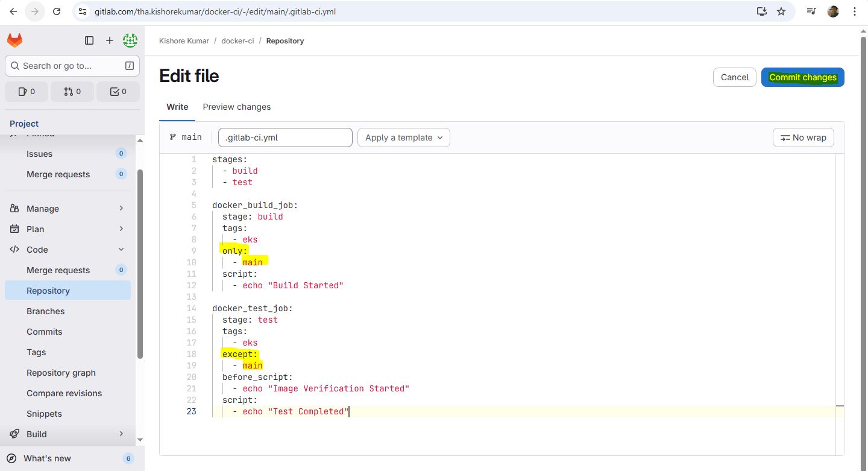Open Branches in the sidebar
The width and height of the screenshot is (868, 471).
coord(46,311)
